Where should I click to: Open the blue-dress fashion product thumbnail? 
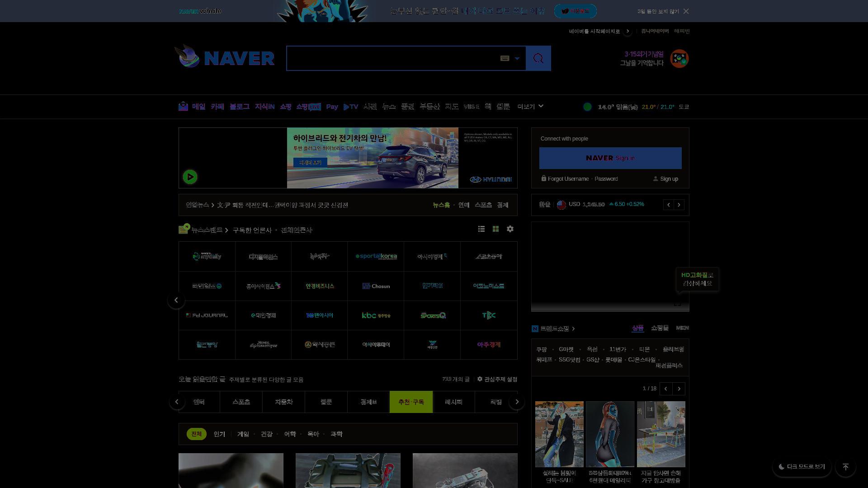tap(610, 434)
